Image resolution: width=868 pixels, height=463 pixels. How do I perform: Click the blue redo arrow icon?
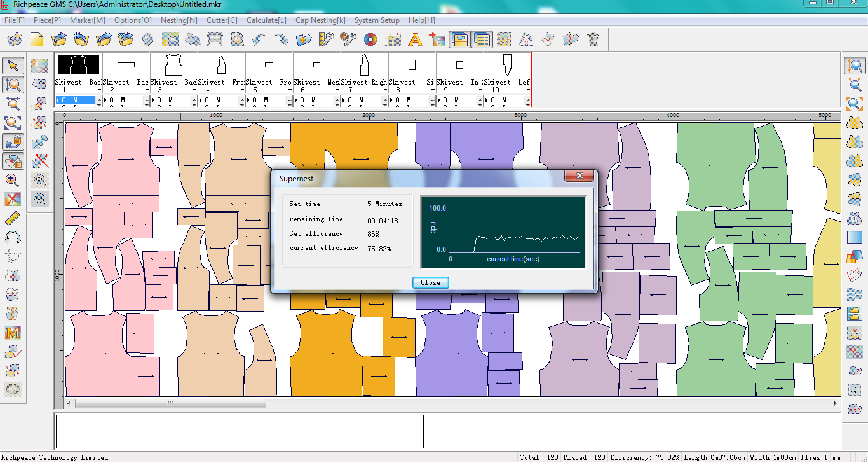tap(281, 40)
